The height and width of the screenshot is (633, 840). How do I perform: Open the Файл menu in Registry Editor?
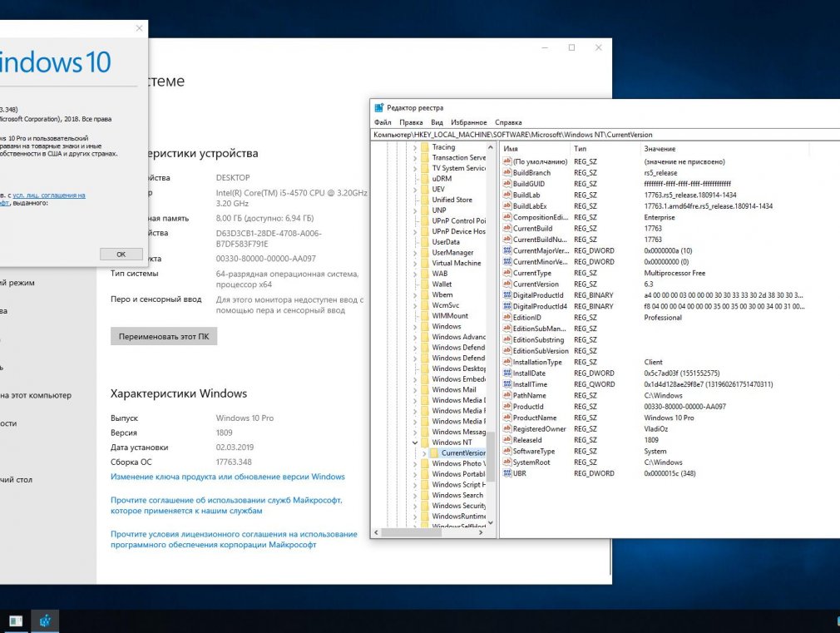[383, 122]
